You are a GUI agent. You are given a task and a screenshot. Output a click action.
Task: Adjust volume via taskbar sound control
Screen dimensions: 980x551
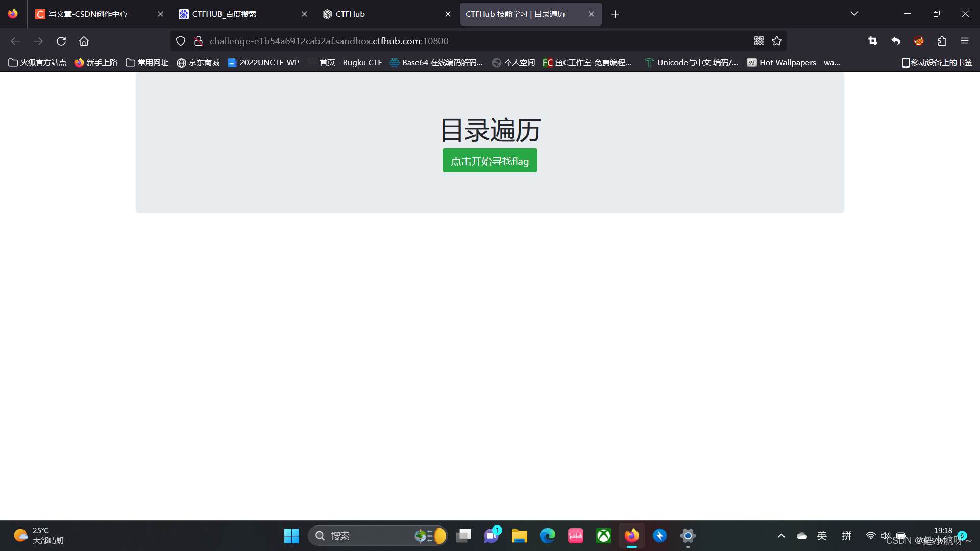886,536
